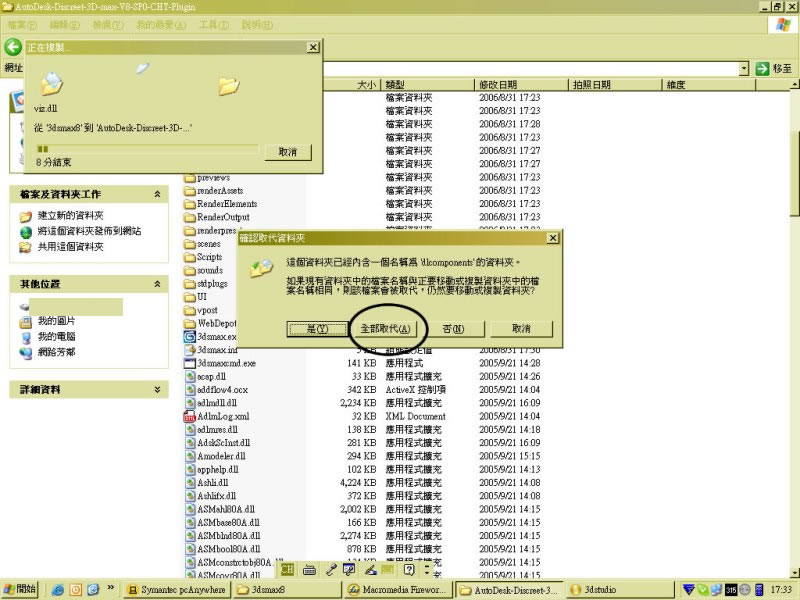
Task: Cancel the copying progress dialog (取消)
Action: 288,152
